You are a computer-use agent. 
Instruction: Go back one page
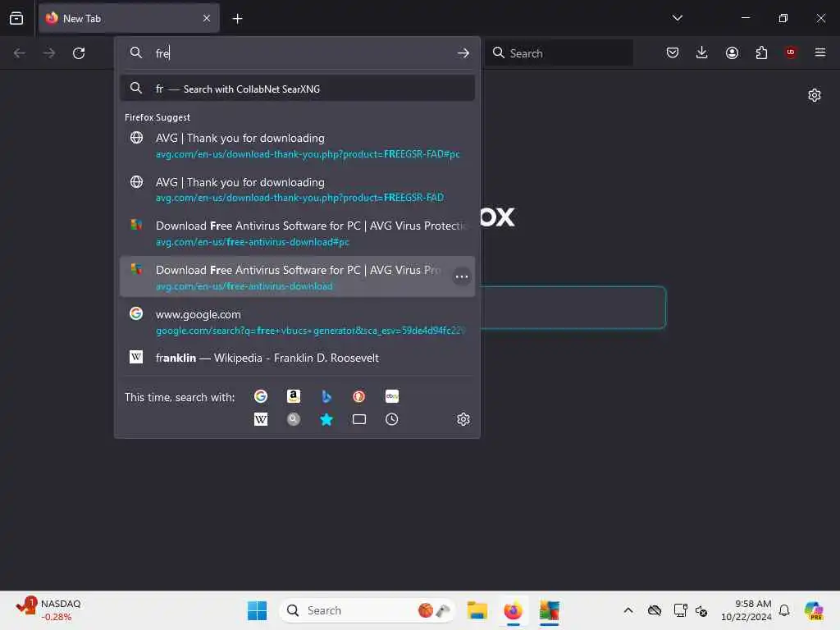[20, 53]
